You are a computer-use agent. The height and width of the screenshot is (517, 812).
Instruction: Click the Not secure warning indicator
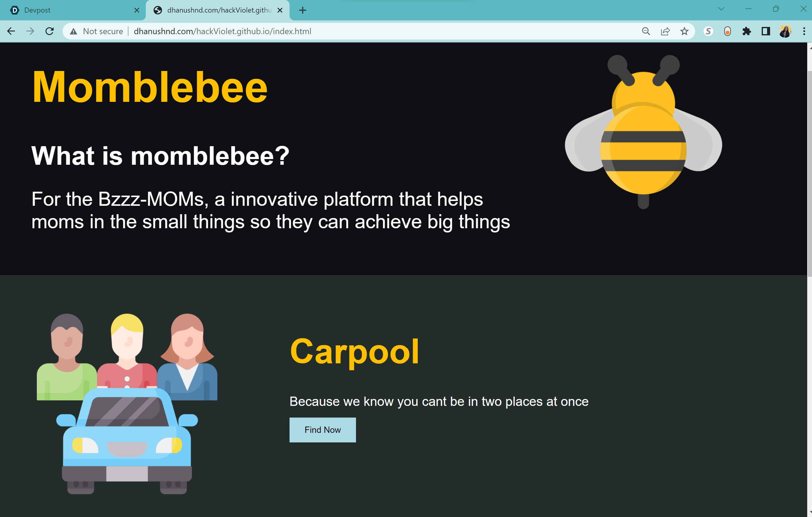[x=97, y=31]
